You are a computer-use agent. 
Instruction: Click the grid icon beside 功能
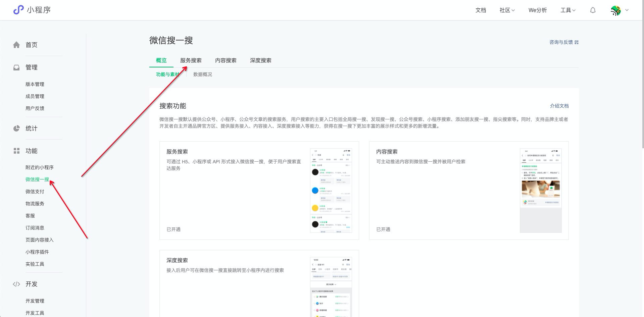click(16, 151)
